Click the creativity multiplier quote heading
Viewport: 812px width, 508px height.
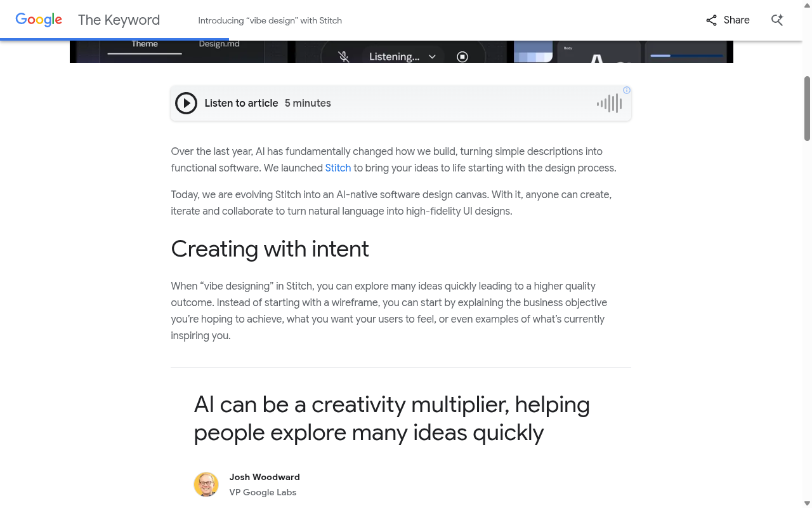point(391,418)
